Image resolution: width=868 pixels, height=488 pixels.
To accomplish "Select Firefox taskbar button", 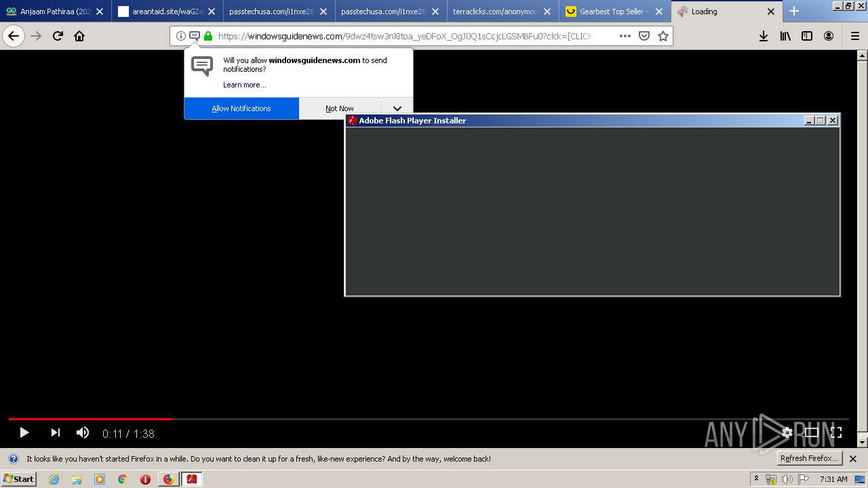I will pos(168,479).
